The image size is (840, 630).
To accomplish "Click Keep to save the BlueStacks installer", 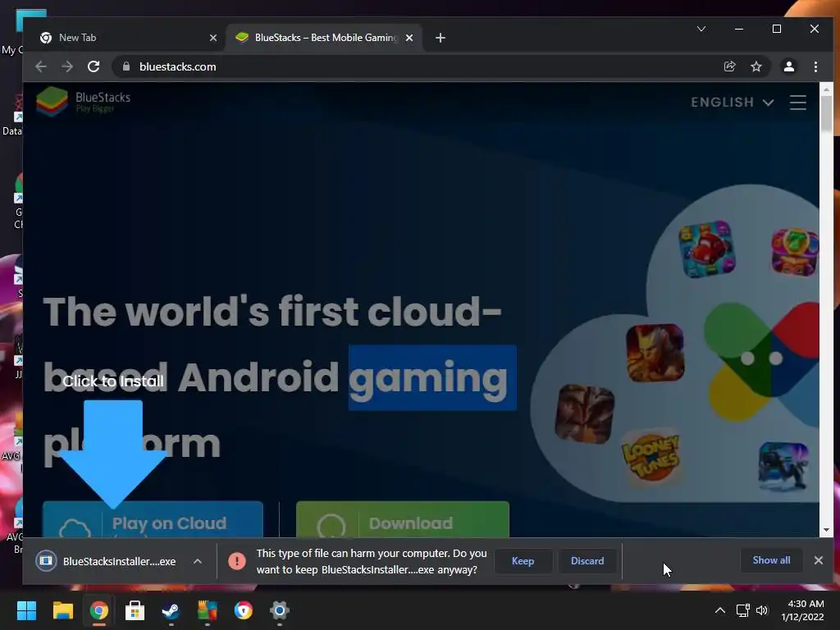I will pyautogui.click(x=523, y=561).
